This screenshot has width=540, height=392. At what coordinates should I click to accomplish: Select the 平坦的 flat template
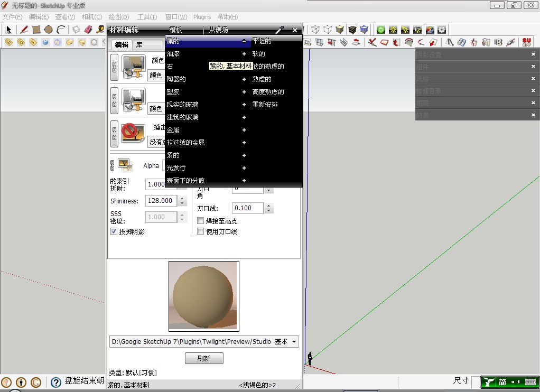tap(262, 41)
